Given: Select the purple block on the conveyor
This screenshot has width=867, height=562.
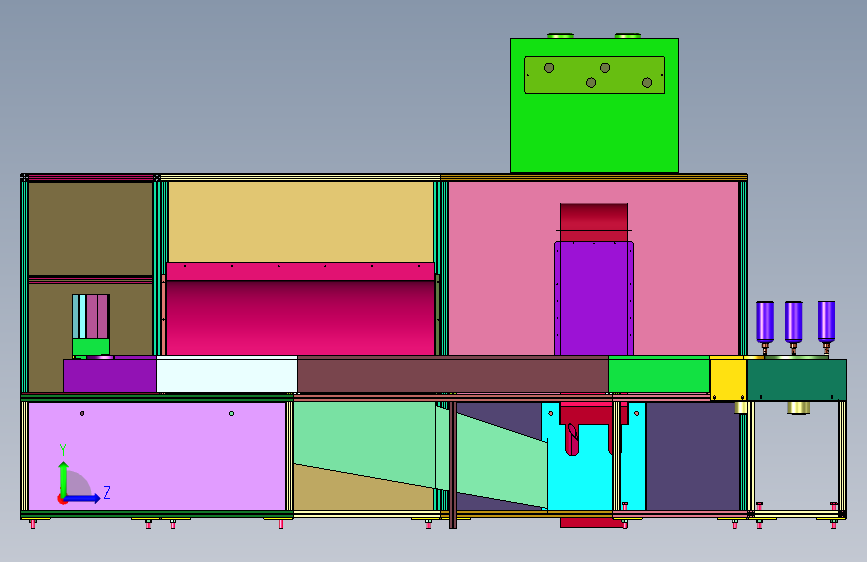Looking at the screenshot, I should [109, 376].
